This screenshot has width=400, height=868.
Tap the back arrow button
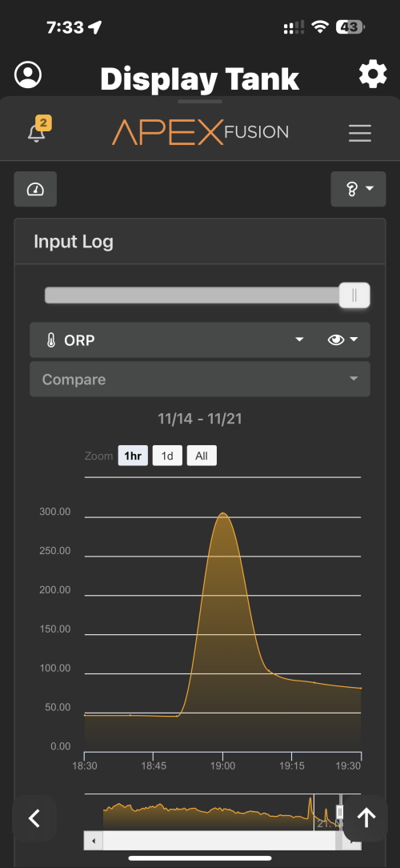(x=34, y=818)
